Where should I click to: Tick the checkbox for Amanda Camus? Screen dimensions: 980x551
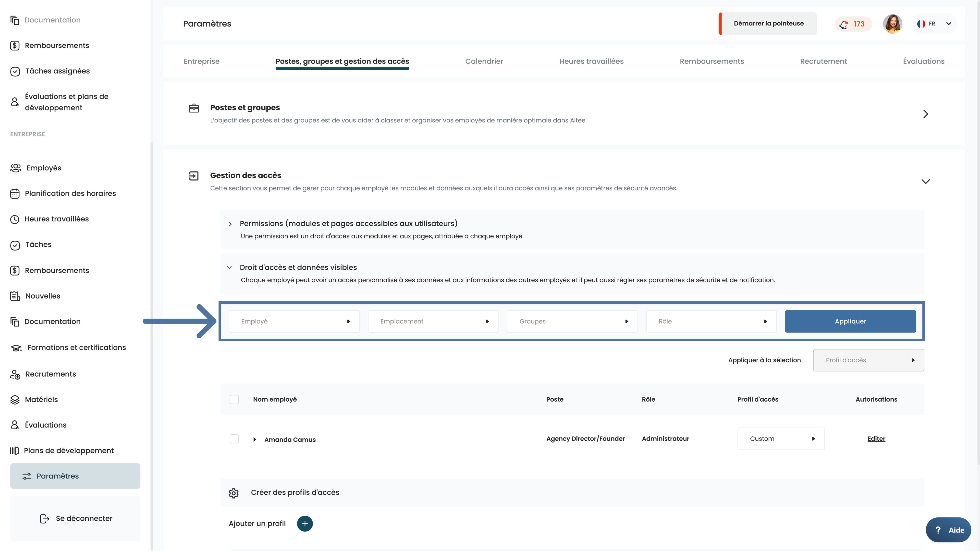(x=234, y=439)
